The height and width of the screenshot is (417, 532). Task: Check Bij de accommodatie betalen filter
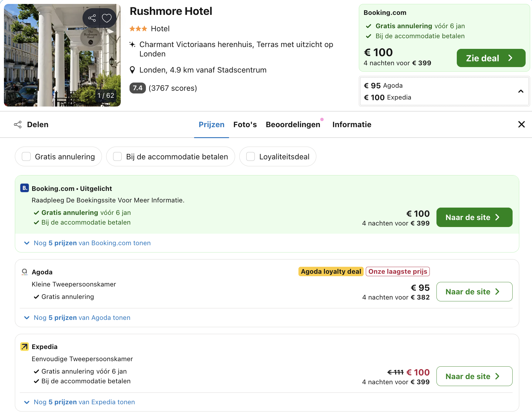point(117,157)
